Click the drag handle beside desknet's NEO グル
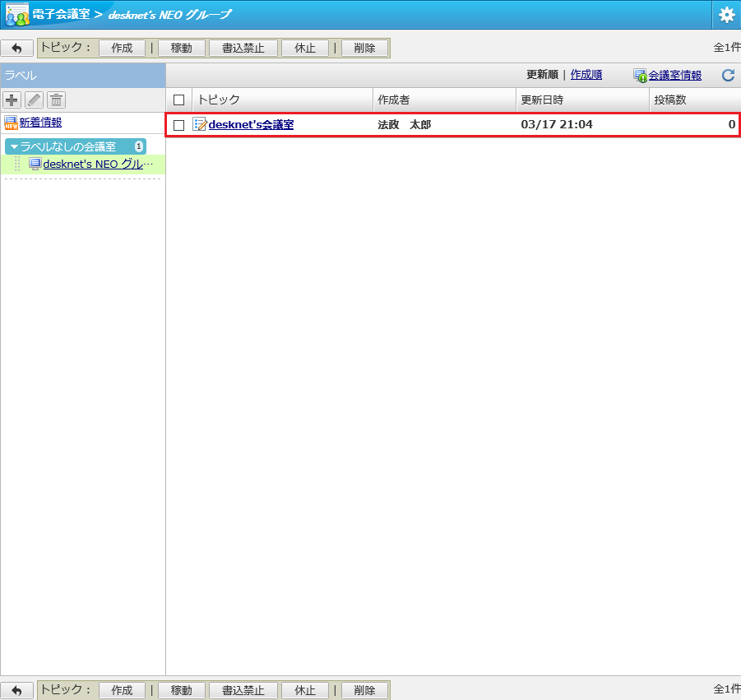The width and height of the screenshot is (741, 700). click(17, 164)
